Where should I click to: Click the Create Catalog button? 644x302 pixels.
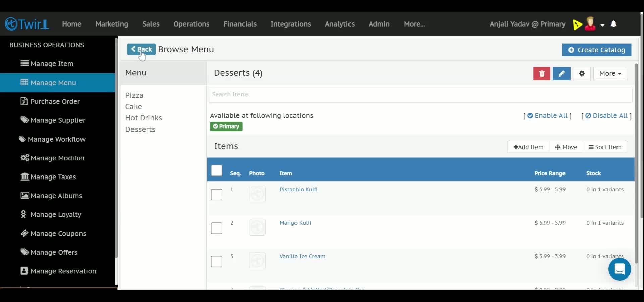(x=597, y=50)
